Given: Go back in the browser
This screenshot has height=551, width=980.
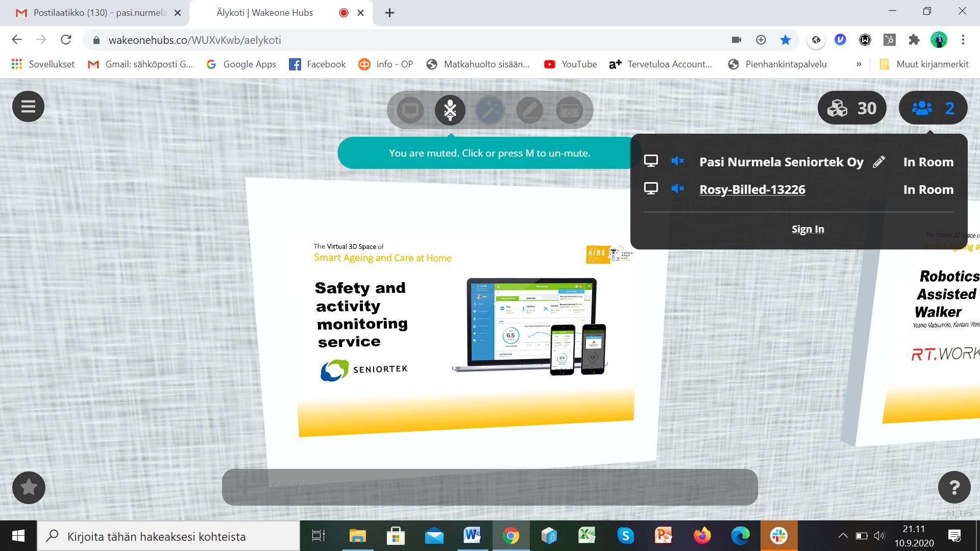Looking at the screenshot, I should pos(17,40).
